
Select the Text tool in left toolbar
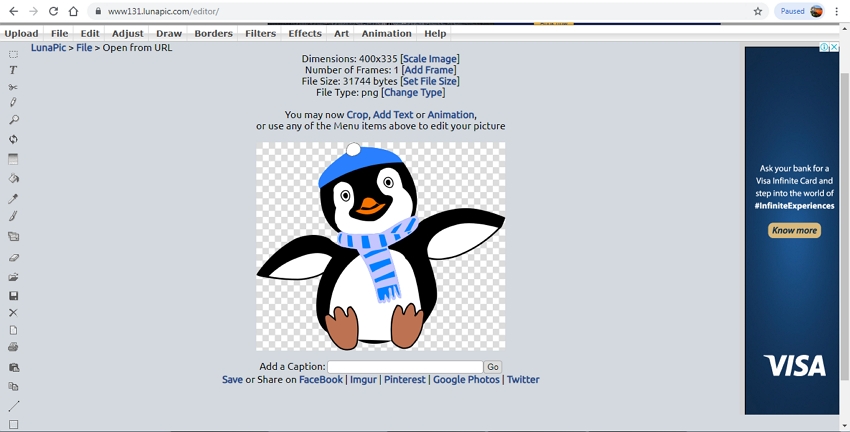click(13, 70)
